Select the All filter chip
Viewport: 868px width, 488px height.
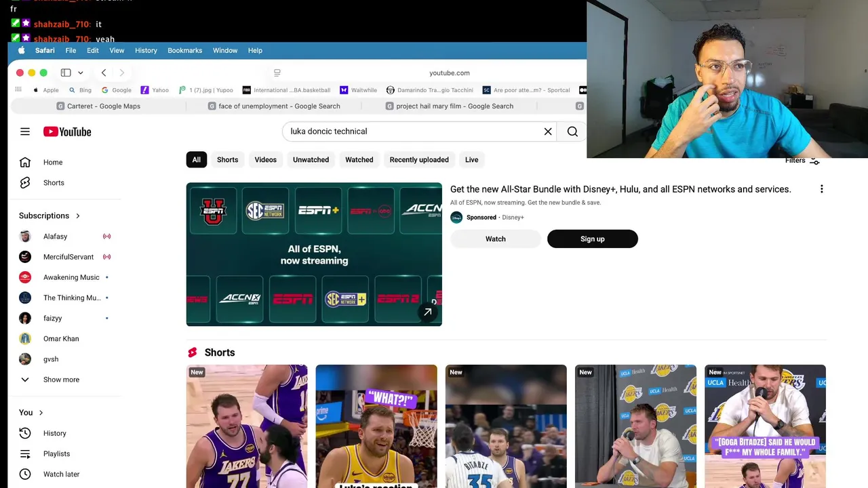197,160
